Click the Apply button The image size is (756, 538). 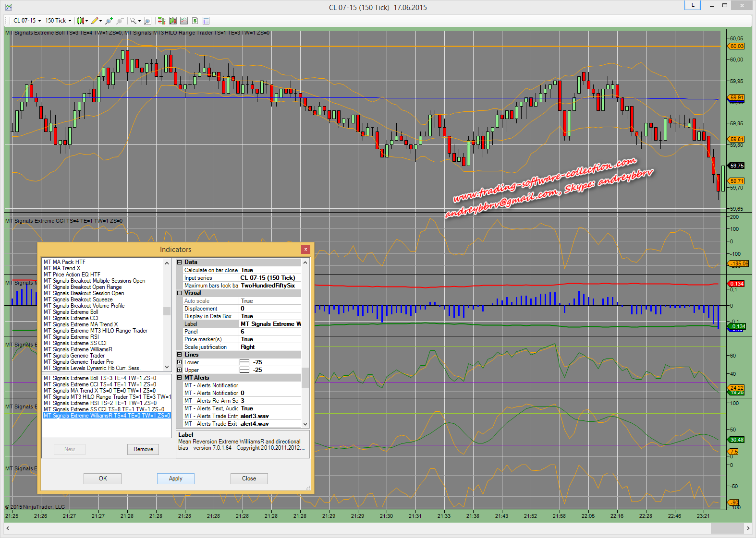[x=176, y=478]
